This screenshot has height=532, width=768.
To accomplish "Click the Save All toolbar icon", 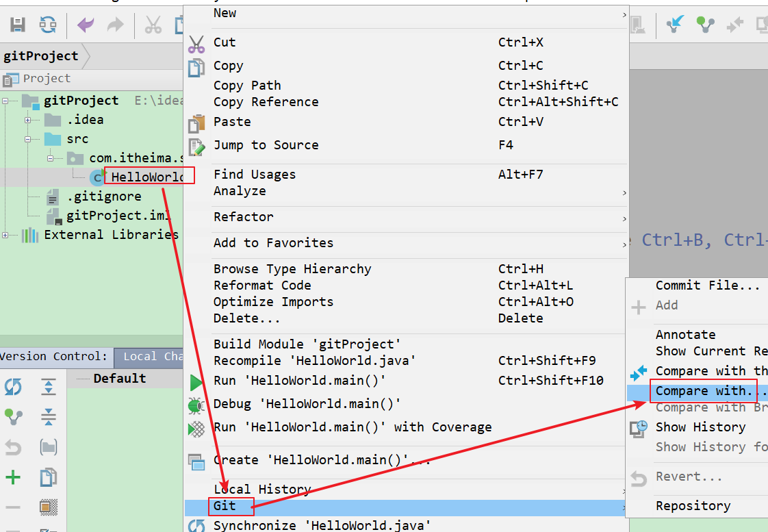I will click(x=18, y=25).
